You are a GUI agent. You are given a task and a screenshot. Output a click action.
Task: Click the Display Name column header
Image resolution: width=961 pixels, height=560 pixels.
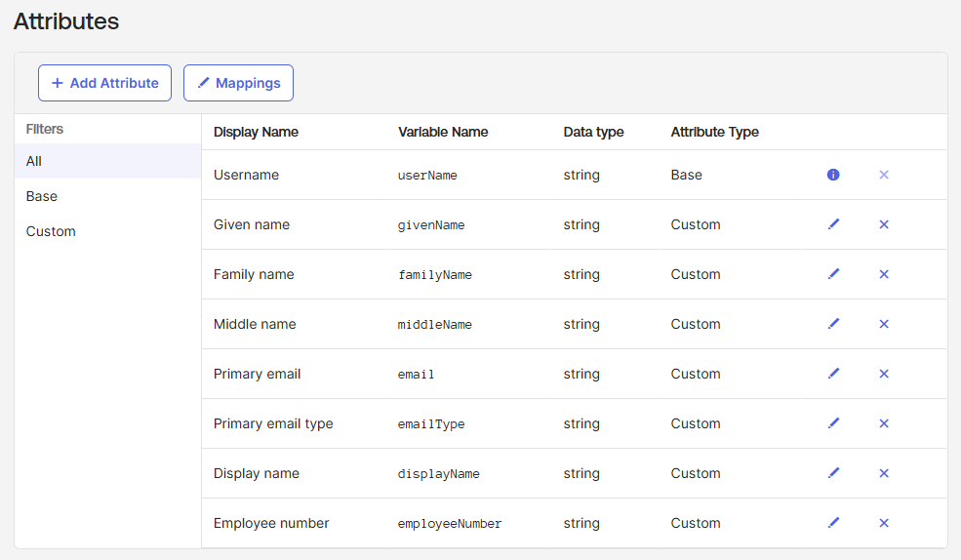click(256, 132)
